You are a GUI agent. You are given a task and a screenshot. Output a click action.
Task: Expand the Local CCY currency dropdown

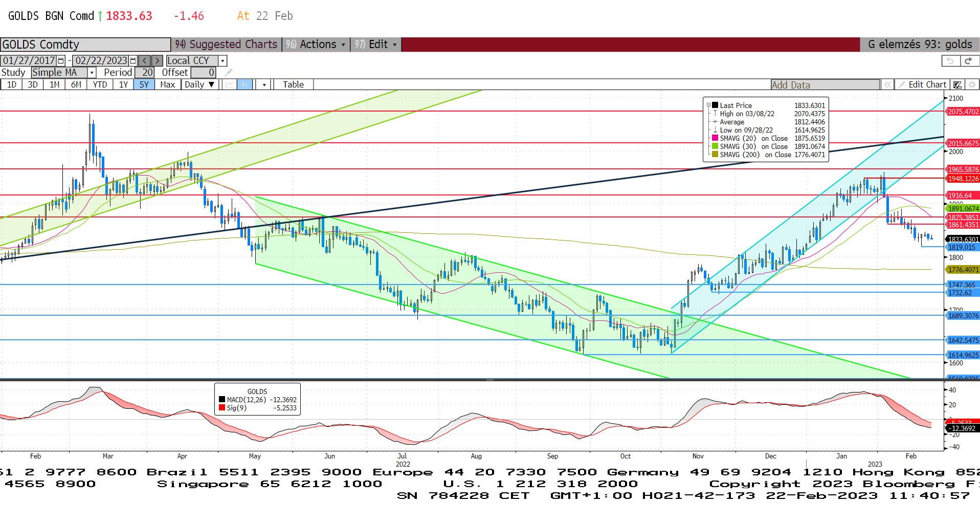pyautogui.click(x=222, y=60)
